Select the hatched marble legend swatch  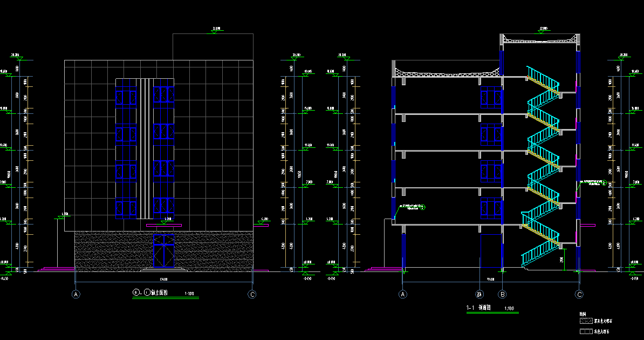(x=585, y=321)
